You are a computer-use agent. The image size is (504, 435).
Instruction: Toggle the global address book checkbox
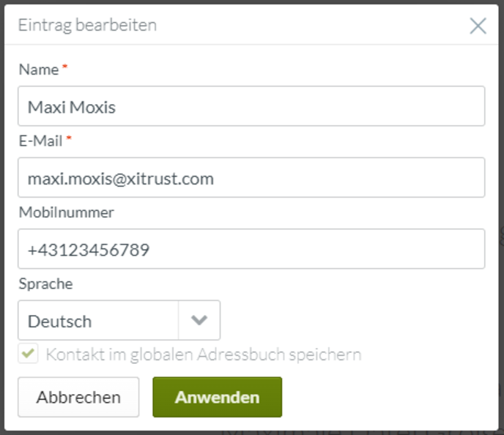pos(29,354)
